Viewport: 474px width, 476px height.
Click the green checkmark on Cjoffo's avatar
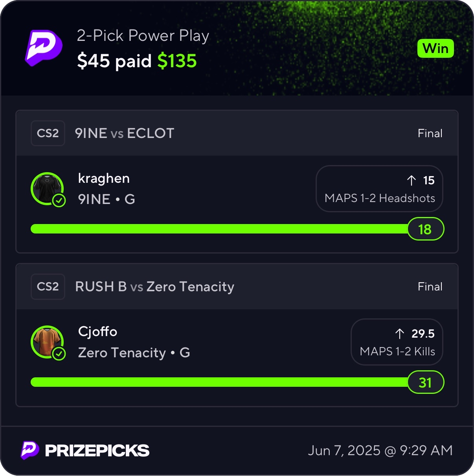59,354
